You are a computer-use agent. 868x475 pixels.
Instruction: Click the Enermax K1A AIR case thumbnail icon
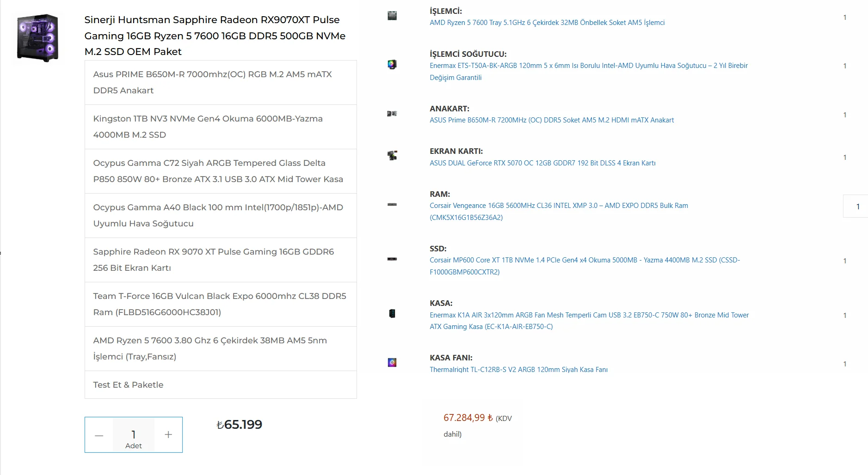(x=392, y=313)
